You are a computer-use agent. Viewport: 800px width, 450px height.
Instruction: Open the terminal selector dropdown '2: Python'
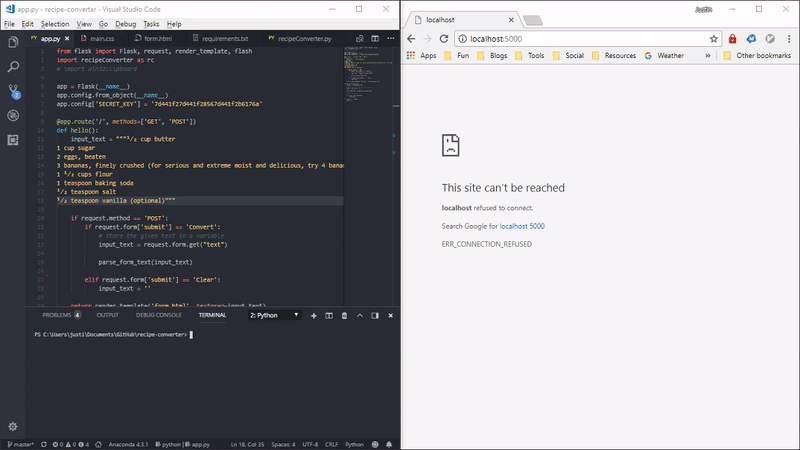tap(274, 315)
